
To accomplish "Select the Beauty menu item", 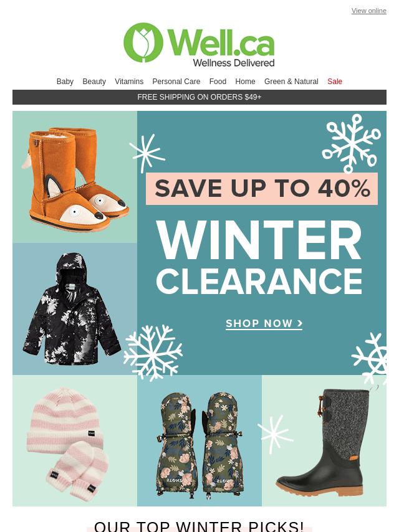I will click(94, 82).
